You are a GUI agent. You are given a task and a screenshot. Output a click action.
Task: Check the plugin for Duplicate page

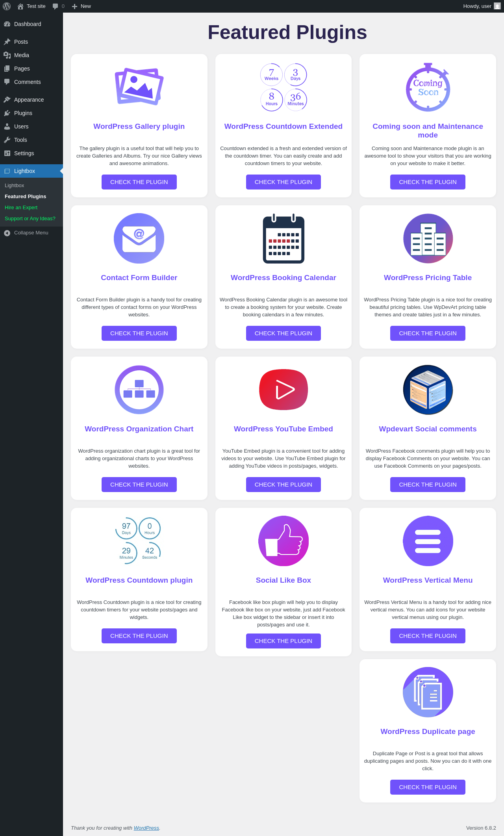point(428,787)
